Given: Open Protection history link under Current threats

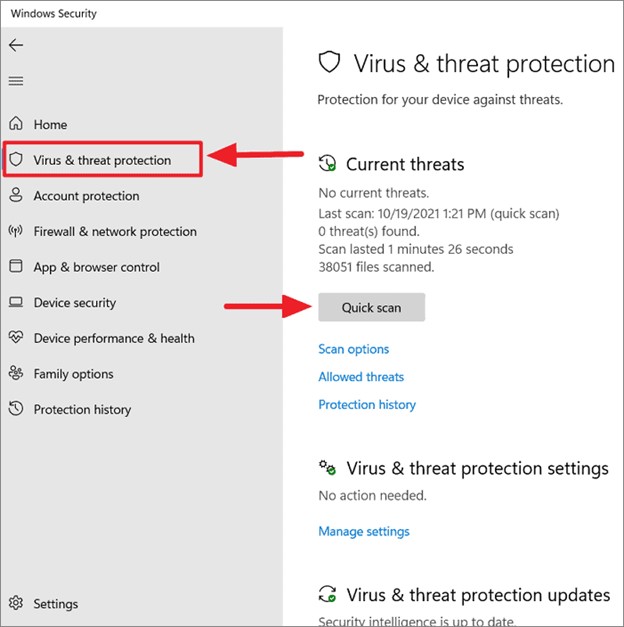Looking at the screenshot, I should pyautogui.click(x=367, y=405).
